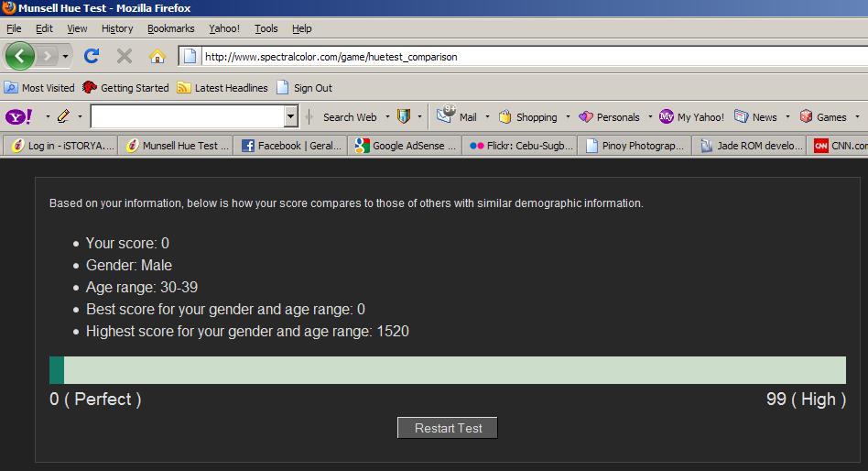This screenshot has width=868, height=471.
Task: Open the Bookmarks menu
Action: (x=170, y=28)
